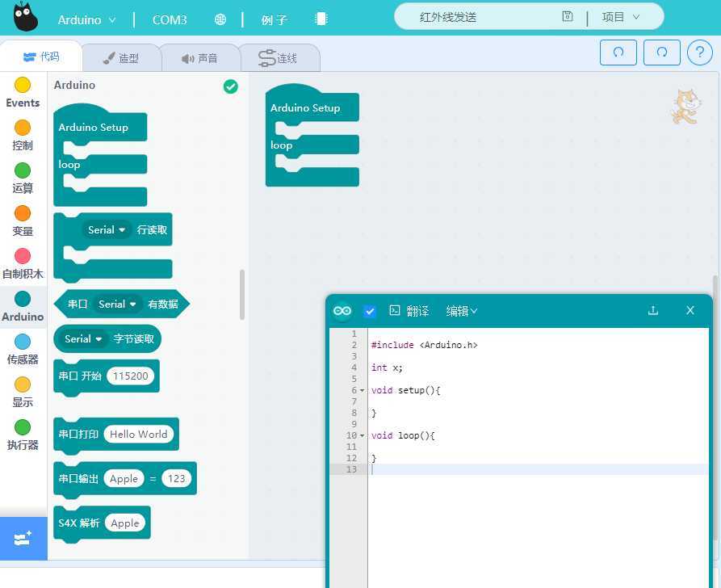
Task: Click the 123 value field
Action: (x=176, y=478)
